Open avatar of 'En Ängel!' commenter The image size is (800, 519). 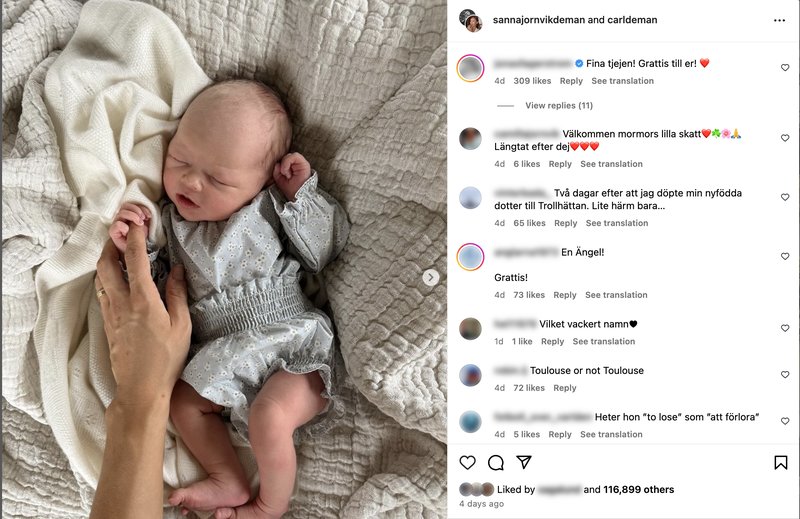(x=470, y=257)
